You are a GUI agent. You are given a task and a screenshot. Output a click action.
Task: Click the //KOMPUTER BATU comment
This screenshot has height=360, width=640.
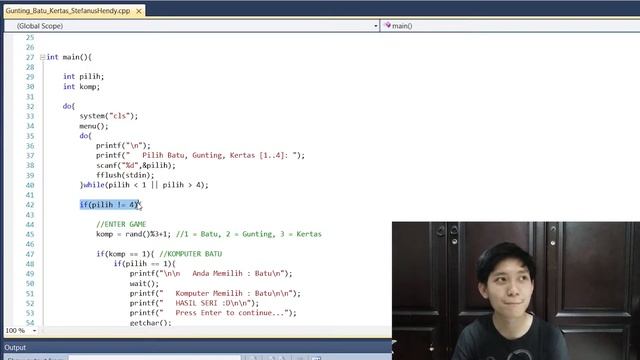190,254
